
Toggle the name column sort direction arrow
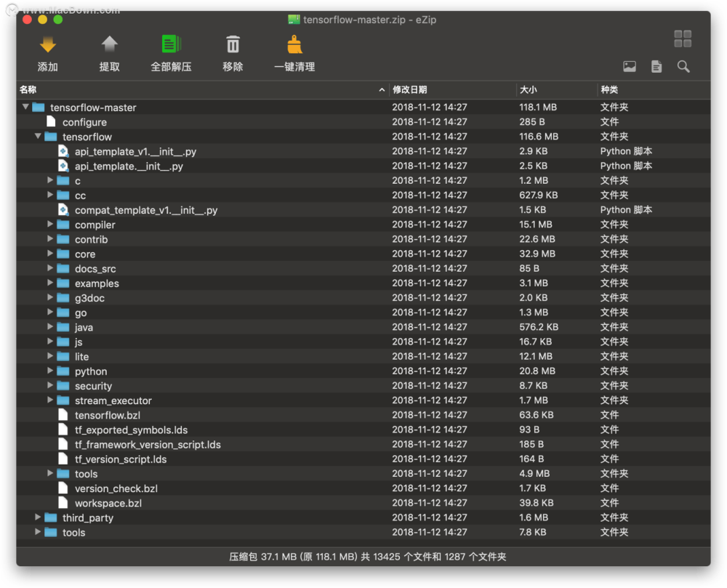point(382,90)
